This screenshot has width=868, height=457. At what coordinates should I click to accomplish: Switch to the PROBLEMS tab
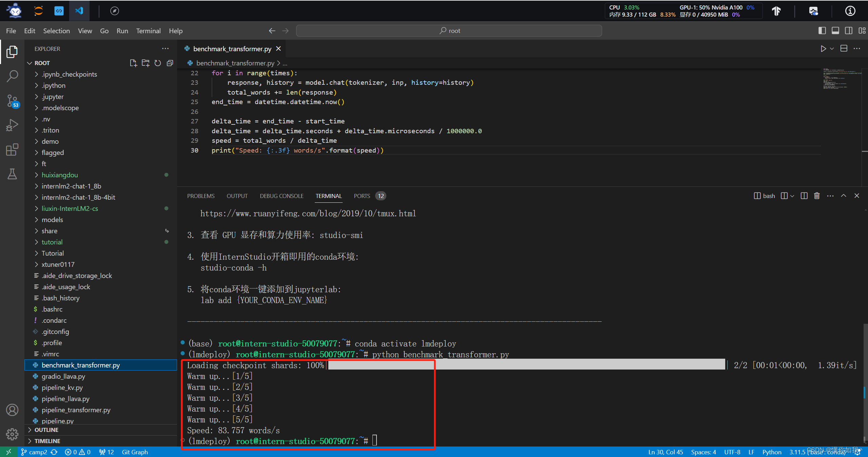click(201, 196)
